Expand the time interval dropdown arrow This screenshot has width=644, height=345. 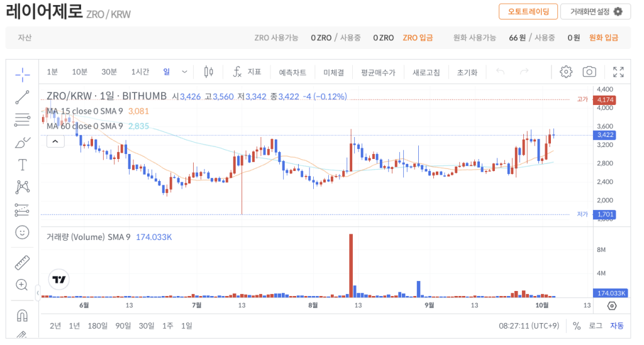pyautogui.click(x=184, y=72)
